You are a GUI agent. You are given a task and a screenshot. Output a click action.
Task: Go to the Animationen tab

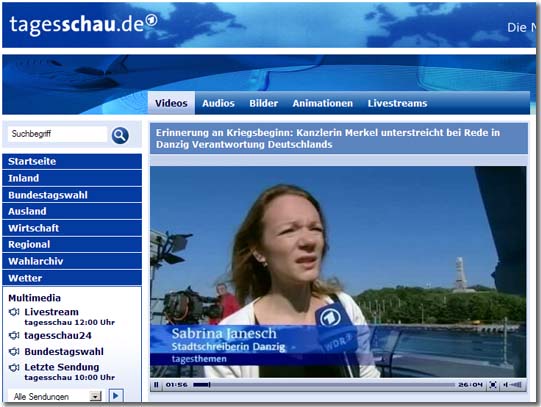[x=323, y=103]
